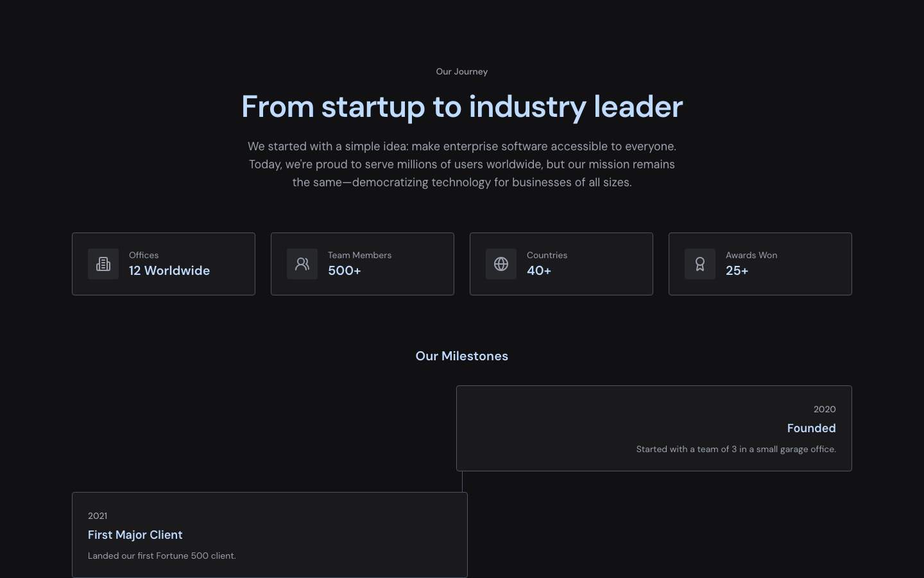The width and height of the screenshot is (924, 578).
Task: Click the Offices building icon
Action: [x=103, y=264]
